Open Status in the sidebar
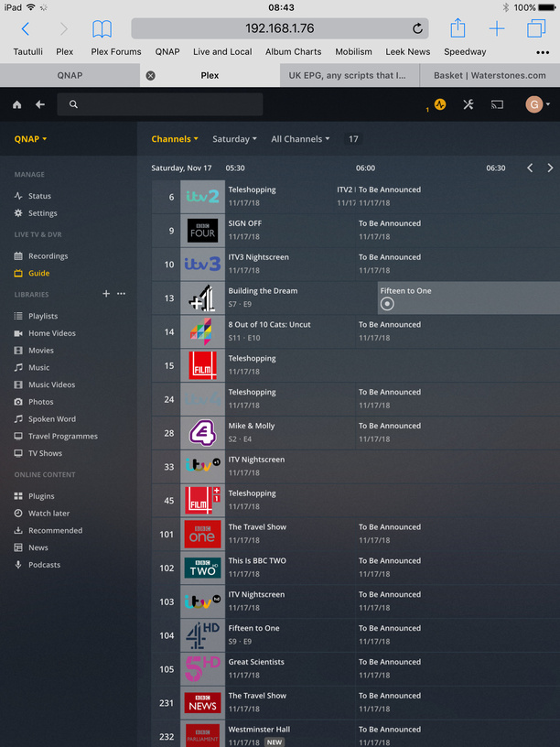 coord(32,196)
